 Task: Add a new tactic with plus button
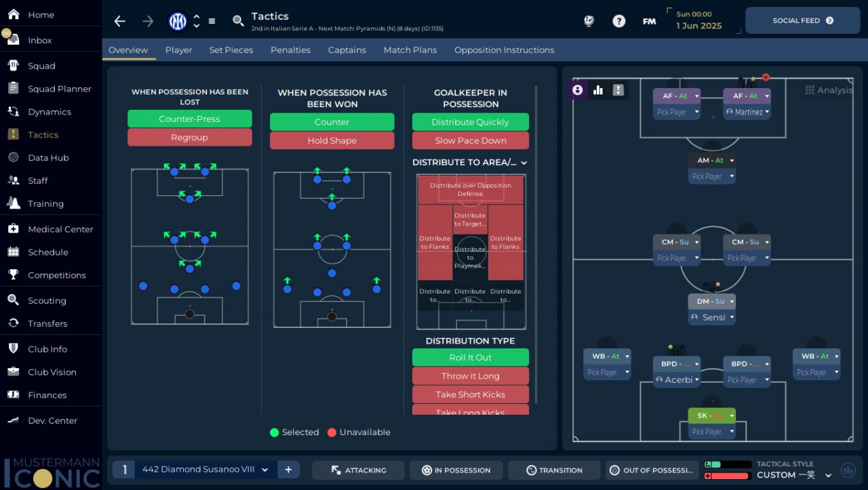[288, 470]
